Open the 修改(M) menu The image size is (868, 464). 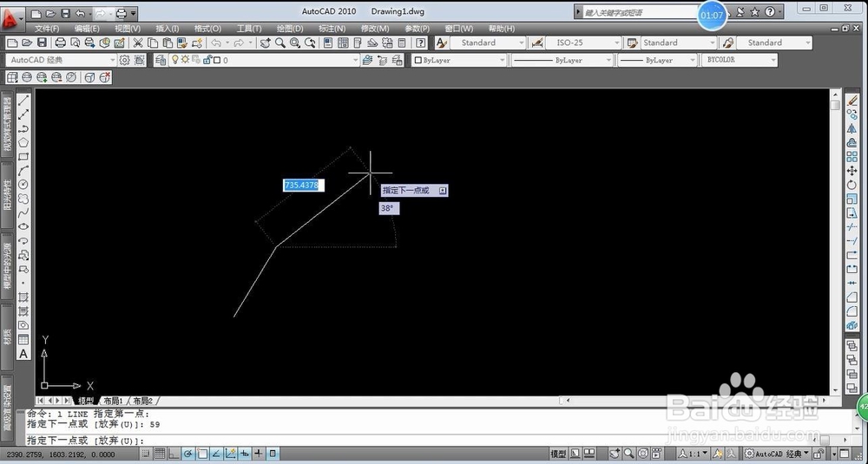(x=375, y=29)
